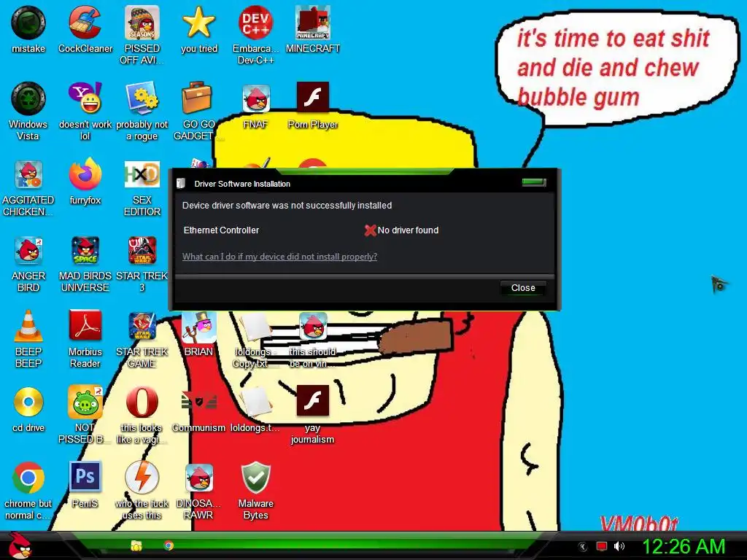
Task: Click the red flag tray icon
Action: (602, 546)
